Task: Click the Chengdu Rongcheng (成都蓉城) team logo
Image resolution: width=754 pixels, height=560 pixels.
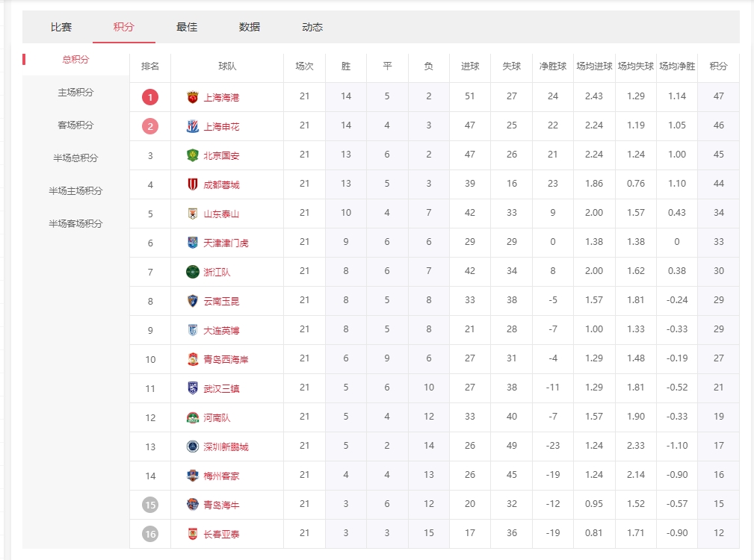Action: click(193, 184)
